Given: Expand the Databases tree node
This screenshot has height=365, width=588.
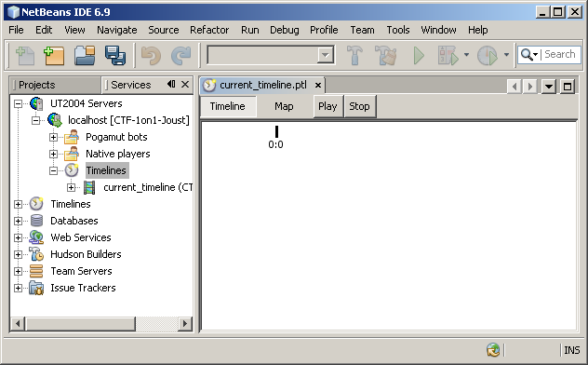Looking at the screenshot, I should coord(18,221).
